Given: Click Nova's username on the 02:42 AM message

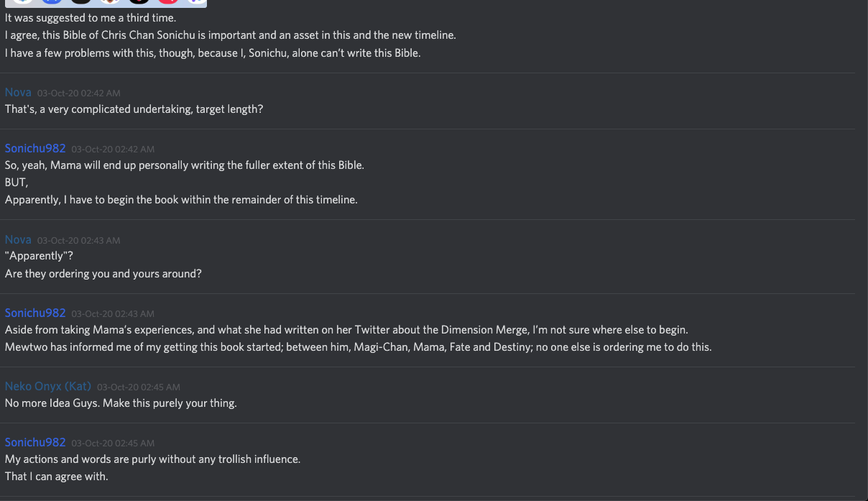Looking at the screenshot, I should (18, 92).
